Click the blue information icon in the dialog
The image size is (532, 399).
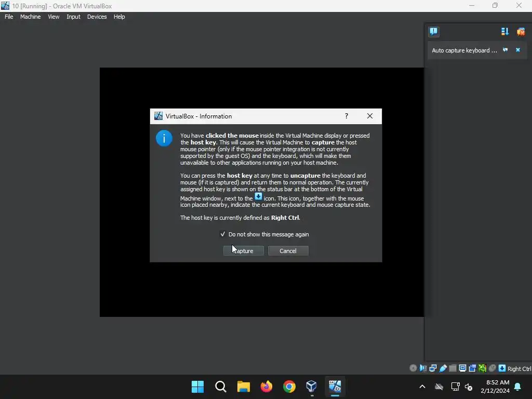point(164,138)
